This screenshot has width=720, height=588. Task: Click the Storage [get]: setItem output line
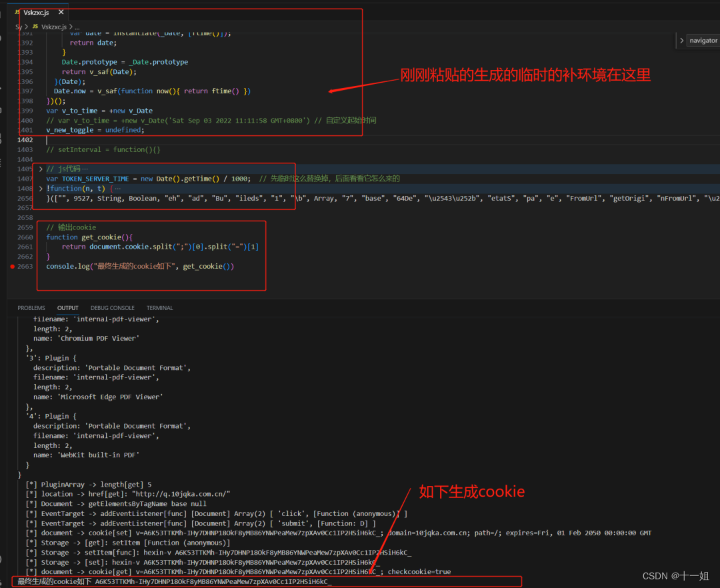tap(127, 543)
